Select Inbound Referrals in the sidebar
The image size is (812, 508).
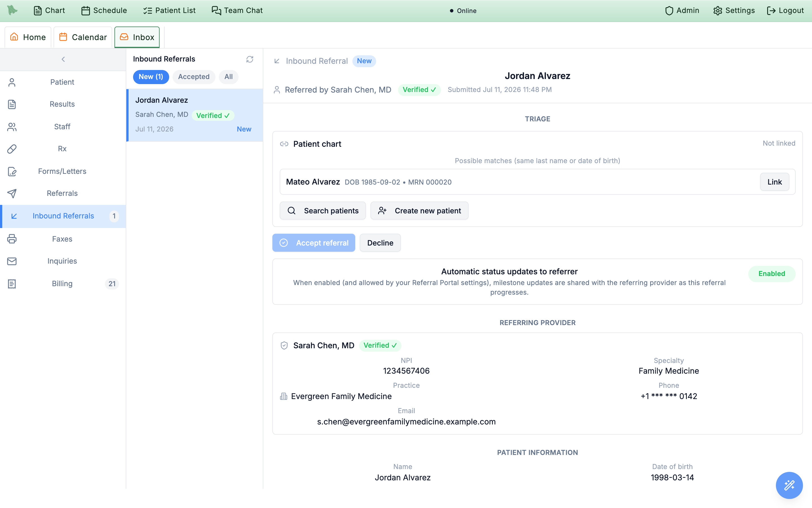pyautogui.click(x=63, y=216)
